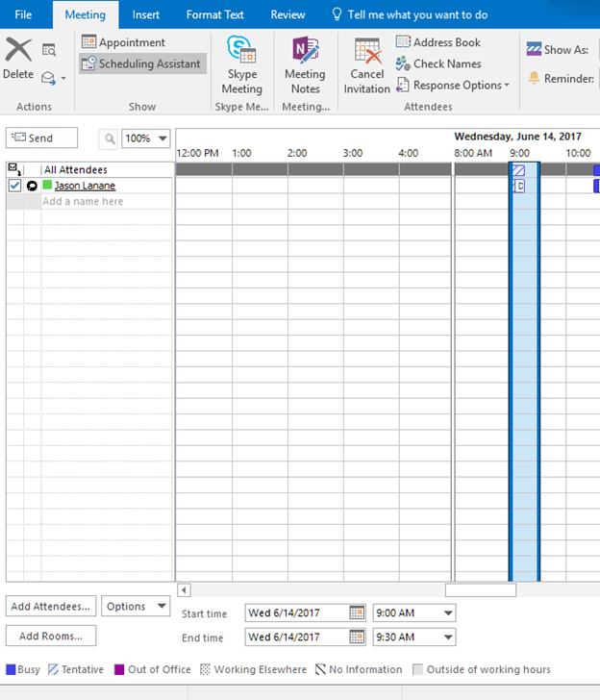Click the Scheduling Assistant button
Viewport: 600px width, 700px height.
[x=142, y=63]
